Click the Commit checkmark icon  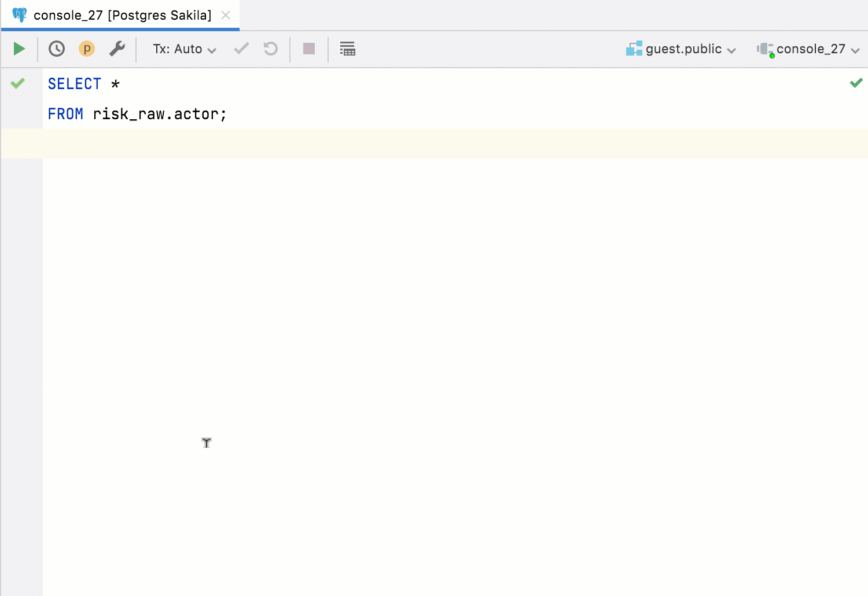pyautogui.click(x=241, y=49)
